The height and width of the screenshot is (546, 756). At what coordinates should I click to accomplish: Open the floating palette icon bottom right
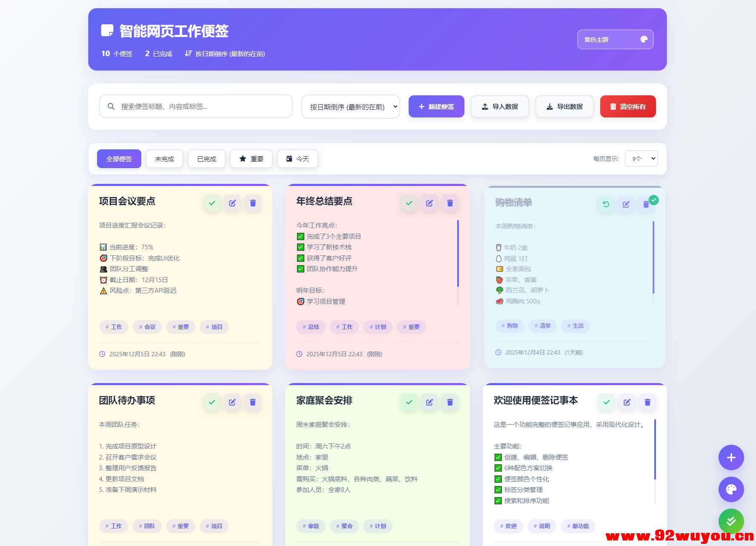[x=731, y=489]
